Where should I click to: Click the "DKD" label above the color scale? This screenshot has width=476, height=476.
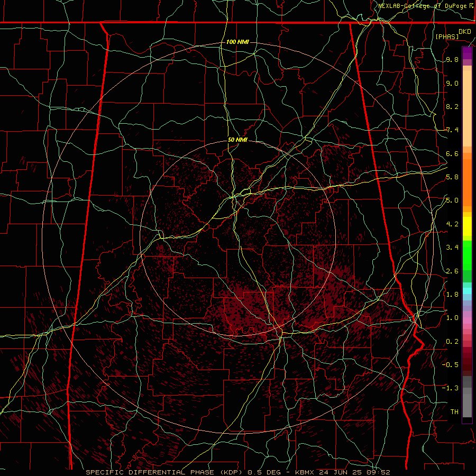(465, 32)
